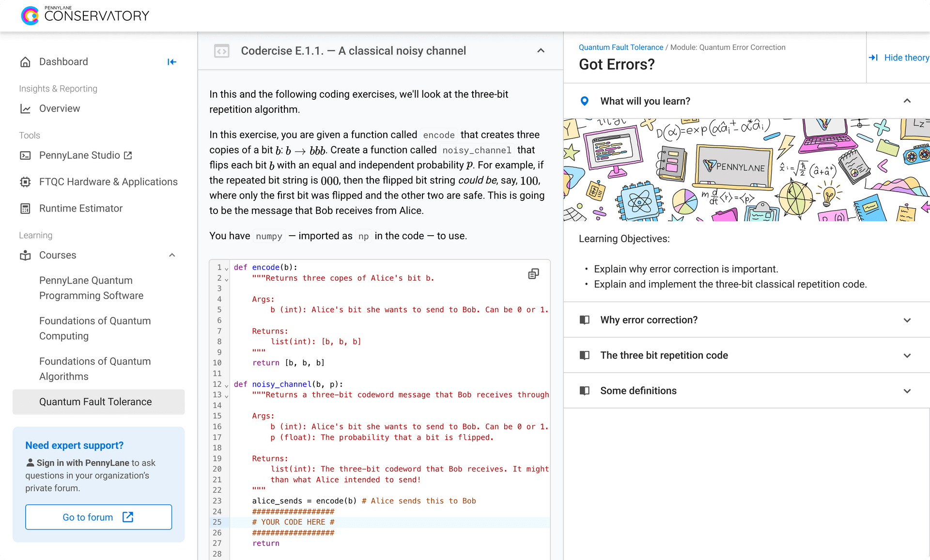Image resolution: width=930 pixels, height=560 pixels.
Task: Click the book icon beside Why error correction
Action: click(585, 320)
